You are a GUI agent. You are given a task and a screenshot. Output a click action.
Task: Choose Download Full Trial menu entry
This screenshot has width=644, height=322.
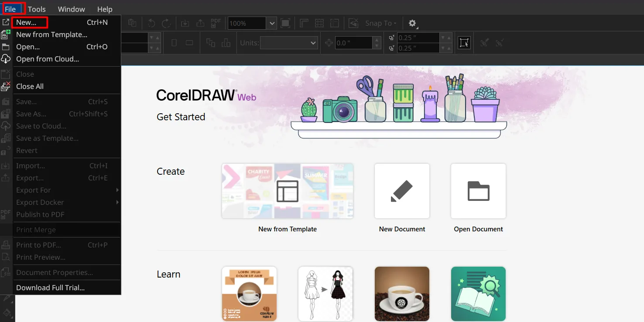tap(50, 288)
